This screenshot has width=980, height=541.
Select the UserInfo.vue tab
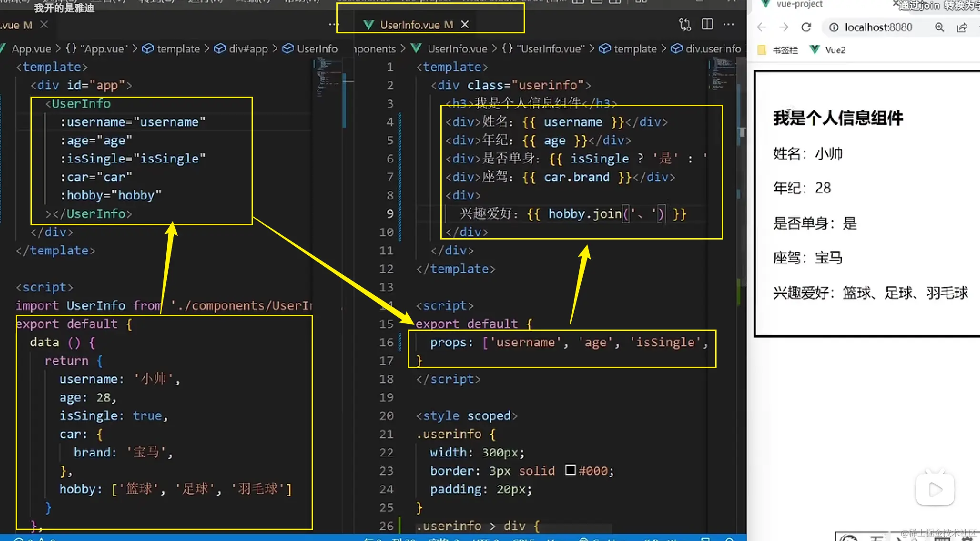(410, 25)
